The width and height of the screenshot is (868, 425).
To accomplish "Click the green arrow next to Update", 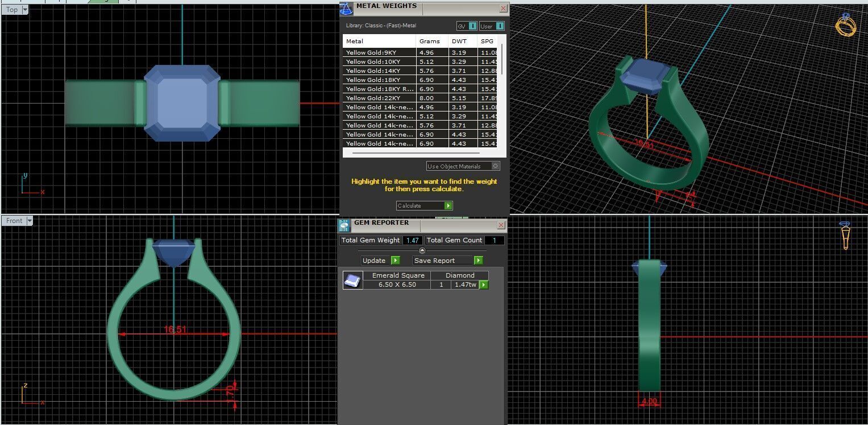I will pyautogui.click(x=395, y=261).
